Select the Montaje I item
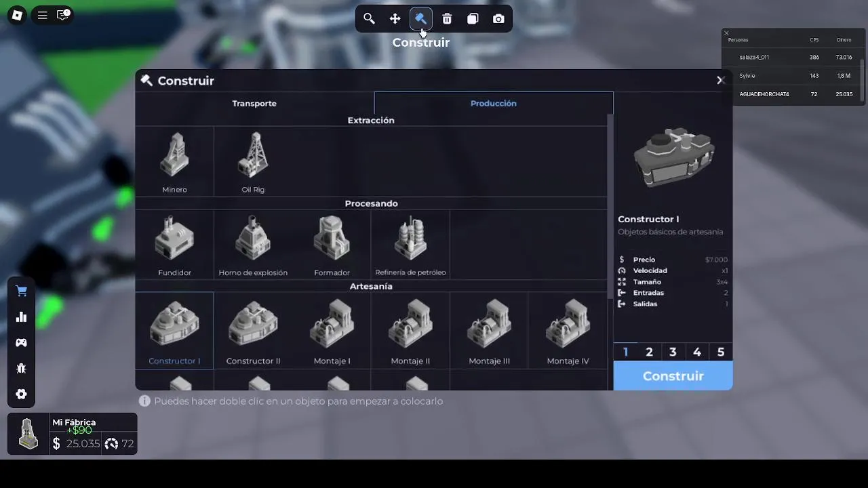868x488 pixels. (332, 330)
